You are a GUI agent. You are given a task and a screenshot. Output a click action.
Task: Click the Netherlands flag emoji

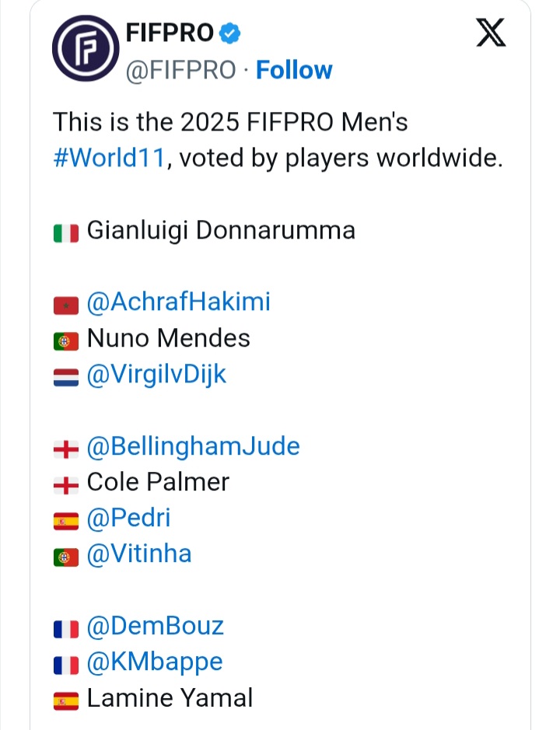(66, 376)
